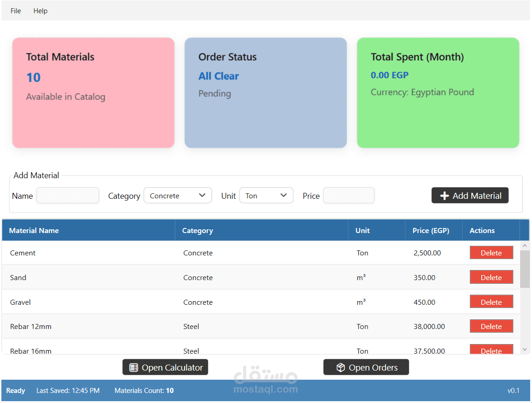Click the Name input field

68,196
